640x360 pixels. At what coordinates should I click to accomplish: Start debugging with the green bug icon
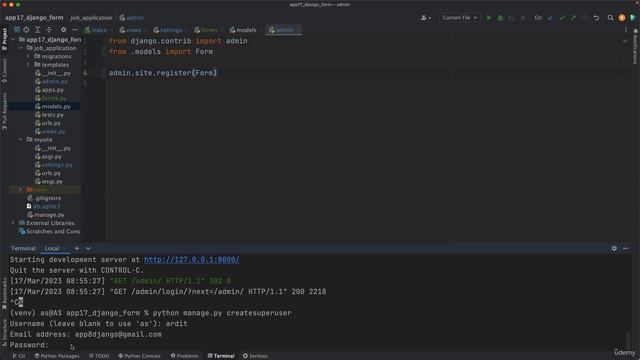[x=500, y=18]
